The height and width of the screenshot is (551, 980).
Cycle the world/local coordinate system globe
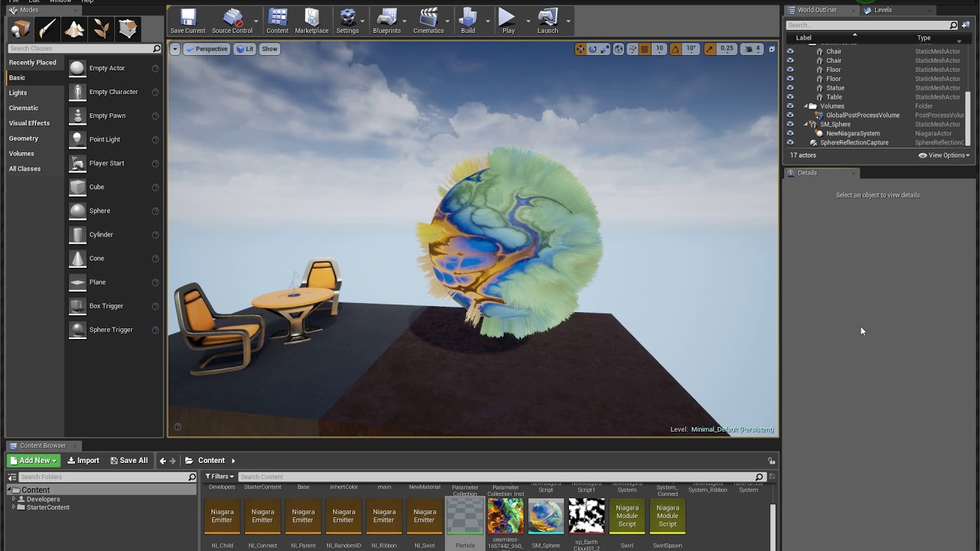[619, 49]
